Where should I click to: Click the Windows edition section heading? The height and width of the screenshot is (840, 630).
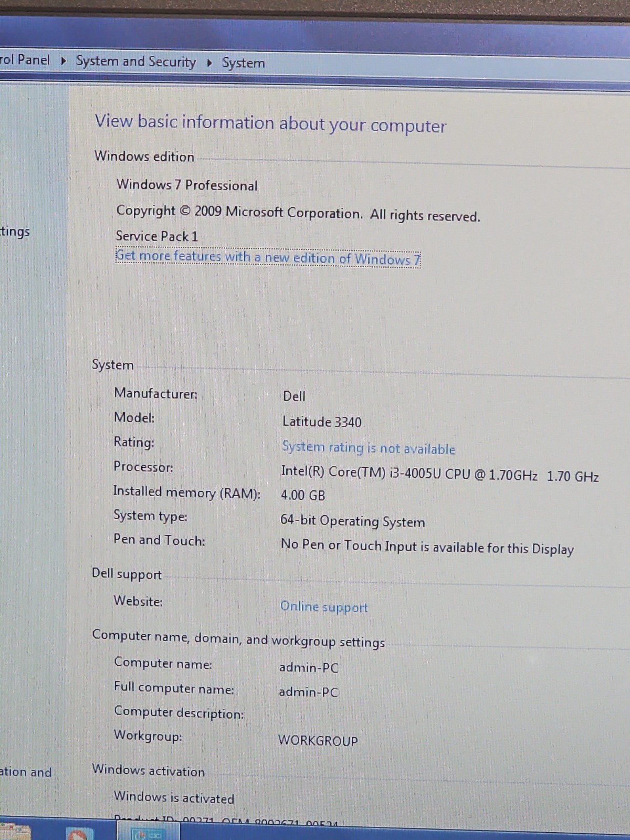(x=144, y=156)
